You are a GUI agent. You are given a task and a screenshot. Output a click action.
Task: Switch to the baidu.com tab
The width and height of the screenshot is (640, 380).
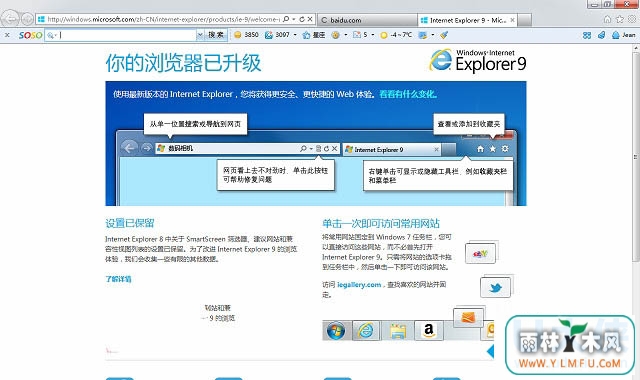367,20
